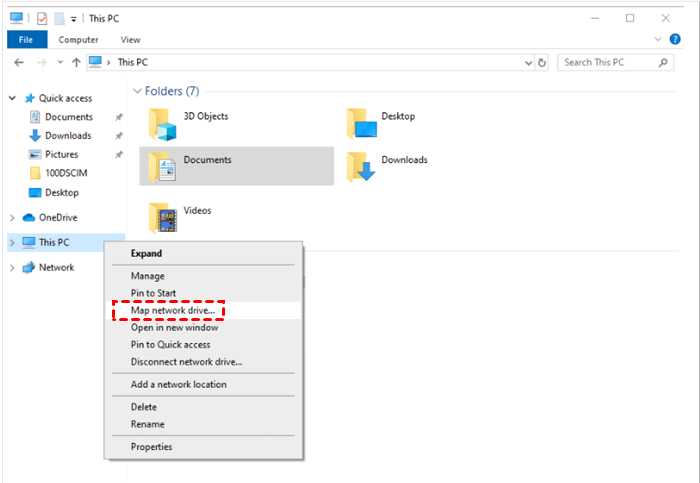Collapse the Quick access tree node

(12, 98)
